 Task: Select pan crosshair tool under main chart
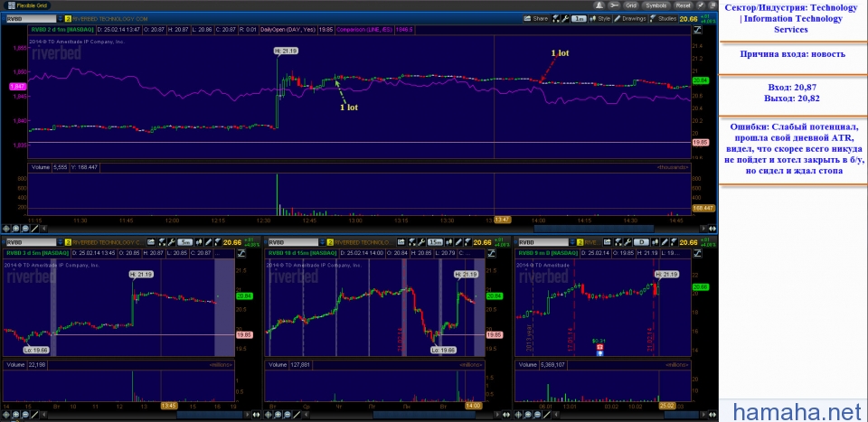click(x=6, y=228)
